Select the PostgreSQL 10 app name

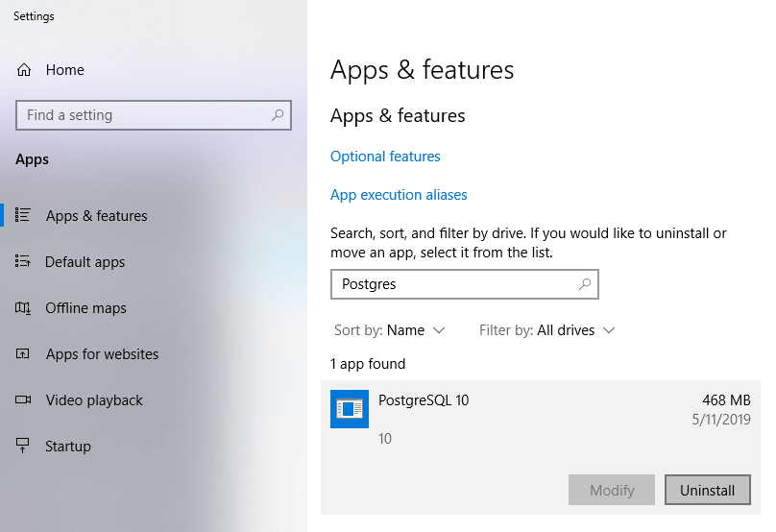pyautogui.click(x=424, y=400)
